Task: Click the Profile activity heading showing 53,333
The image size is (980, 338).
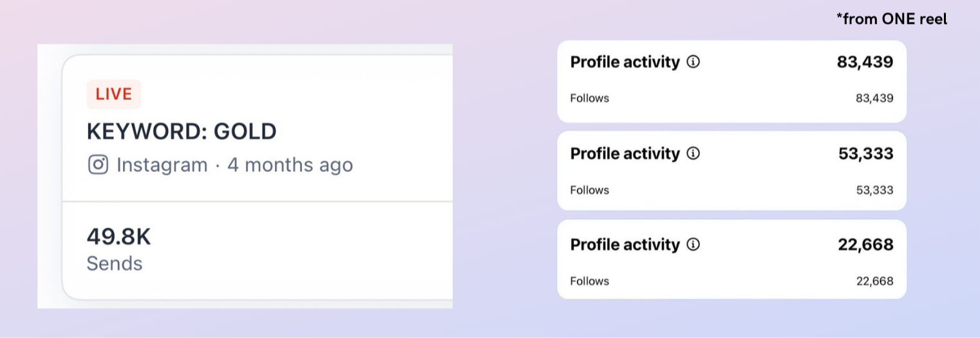Action: click(625, 153)
